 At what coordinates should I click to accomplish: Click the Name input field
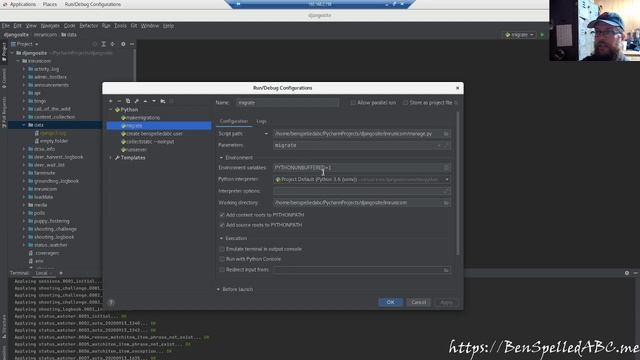tap(287, 103)
